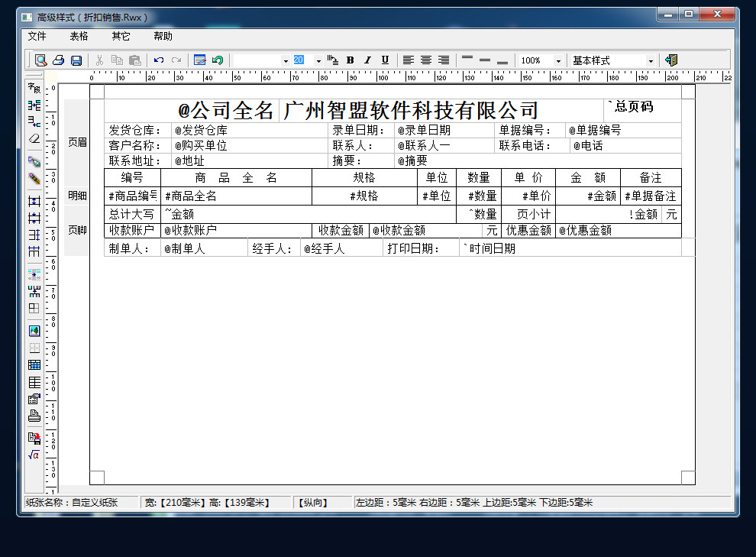Image resolution: width=756 pixels, height=557 pixels.
Task: Select the #商品全名 detail cell
Action: [236, 196]
